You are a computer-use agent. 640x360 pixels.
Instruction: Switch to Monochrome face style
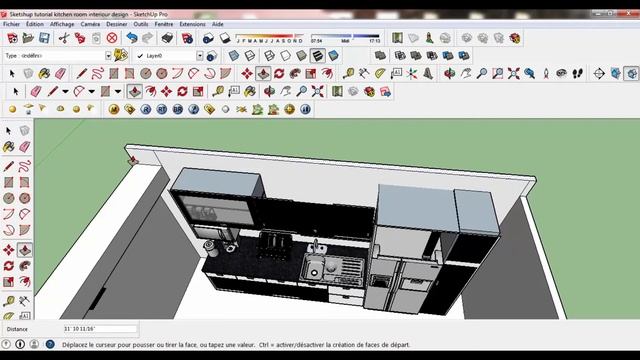click(333, 56)
